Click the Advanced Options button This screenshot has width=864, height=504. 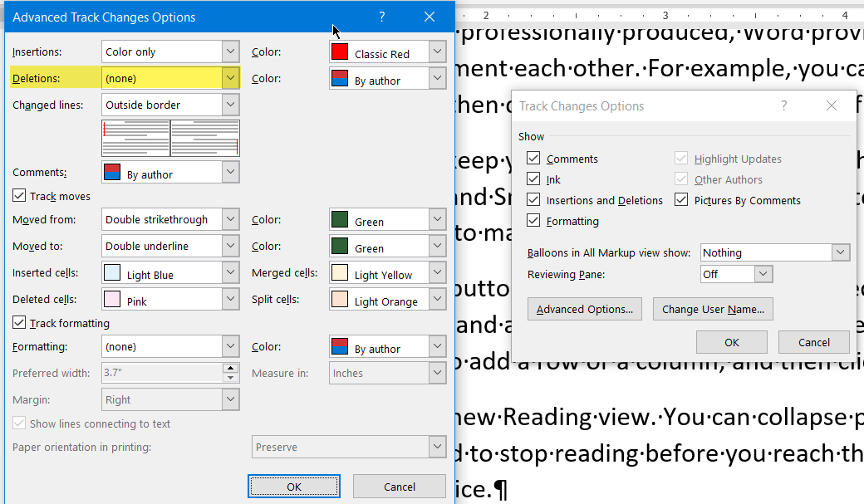[585, 309]
